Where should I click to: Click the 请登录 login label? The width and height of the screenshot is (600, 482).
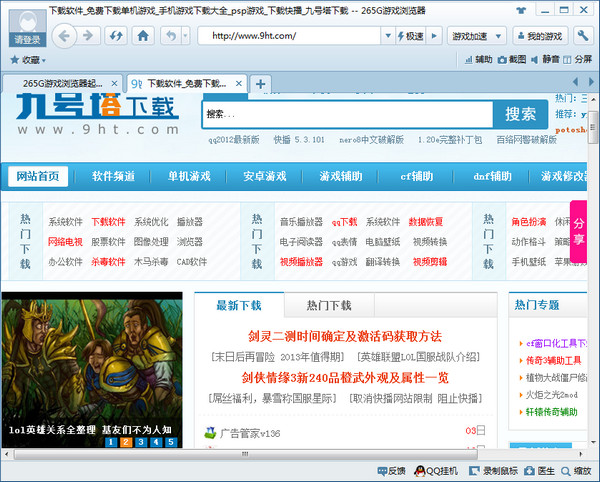tap(28, 40)
